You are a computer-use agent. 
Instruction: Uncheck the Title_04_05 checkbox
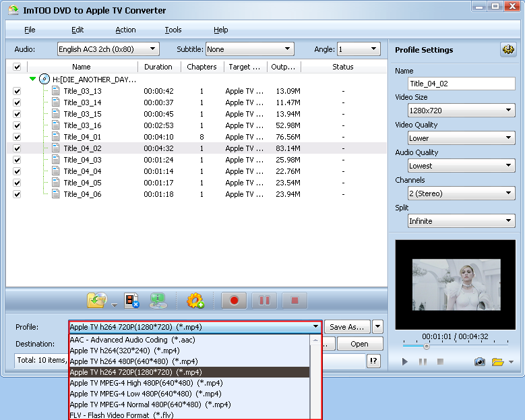pos(17,183)
